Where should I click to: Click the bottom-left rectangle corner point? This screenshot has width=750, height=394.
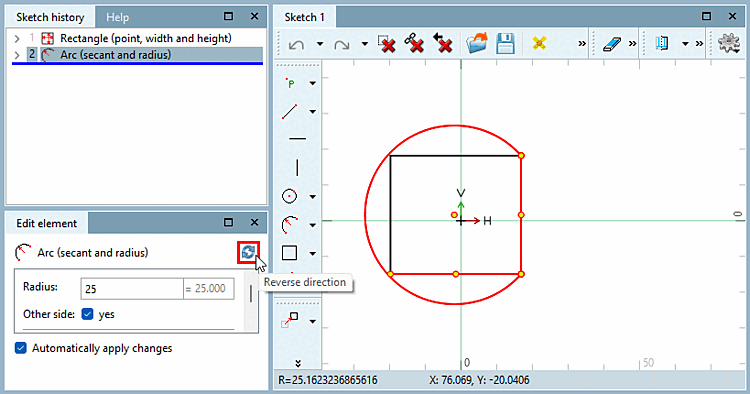pos(391,274)
